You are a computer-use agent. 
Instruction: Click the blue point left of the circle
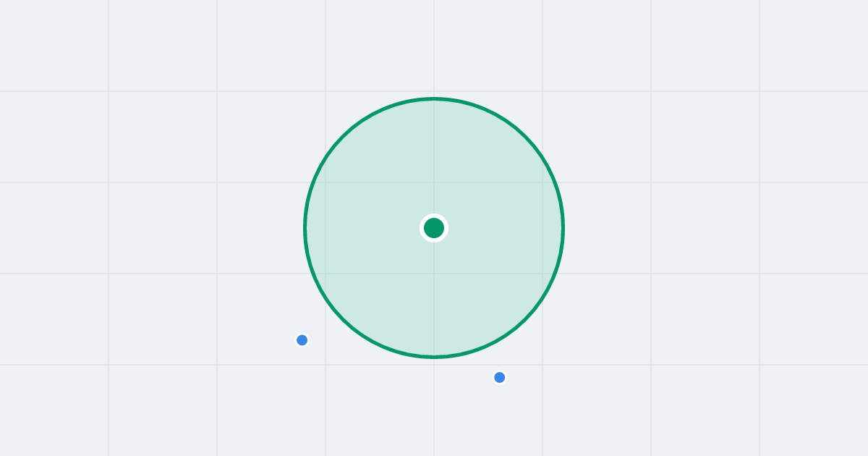(302, 340)
